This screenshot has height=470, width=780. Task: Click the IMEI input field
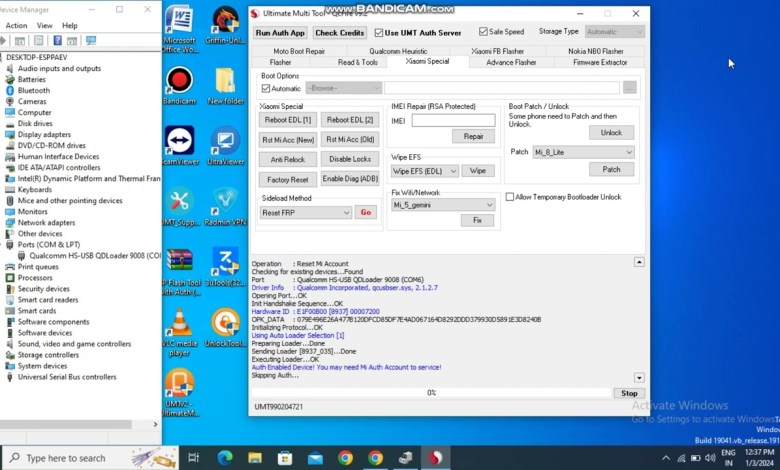[453, 120]
